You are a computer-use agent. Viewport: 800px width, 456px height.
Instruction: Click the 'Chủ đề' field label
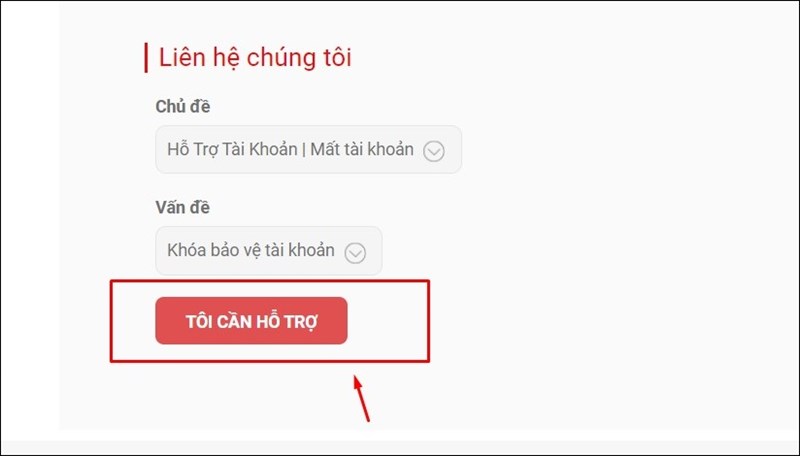183,106
